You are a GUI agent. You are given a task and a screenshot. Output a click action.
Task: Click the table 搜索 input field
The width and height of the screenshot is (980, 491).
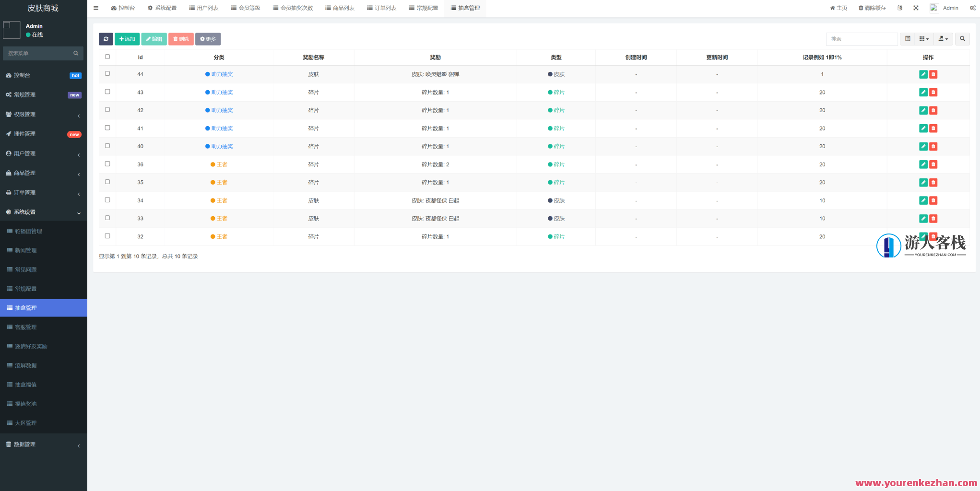862,39
